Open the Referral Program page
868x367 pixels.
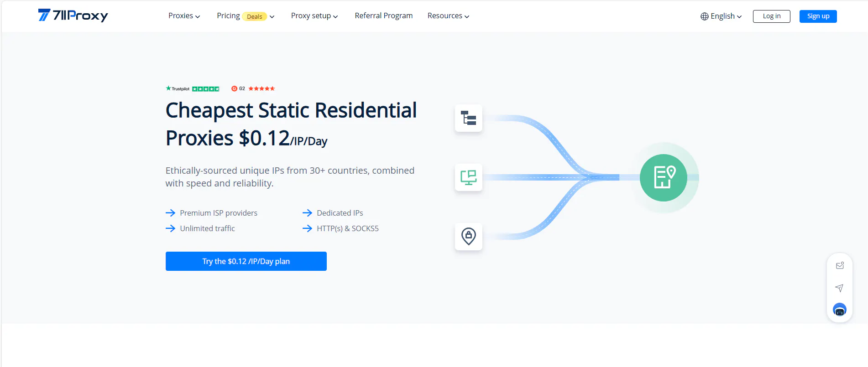(x=383, y=16)
